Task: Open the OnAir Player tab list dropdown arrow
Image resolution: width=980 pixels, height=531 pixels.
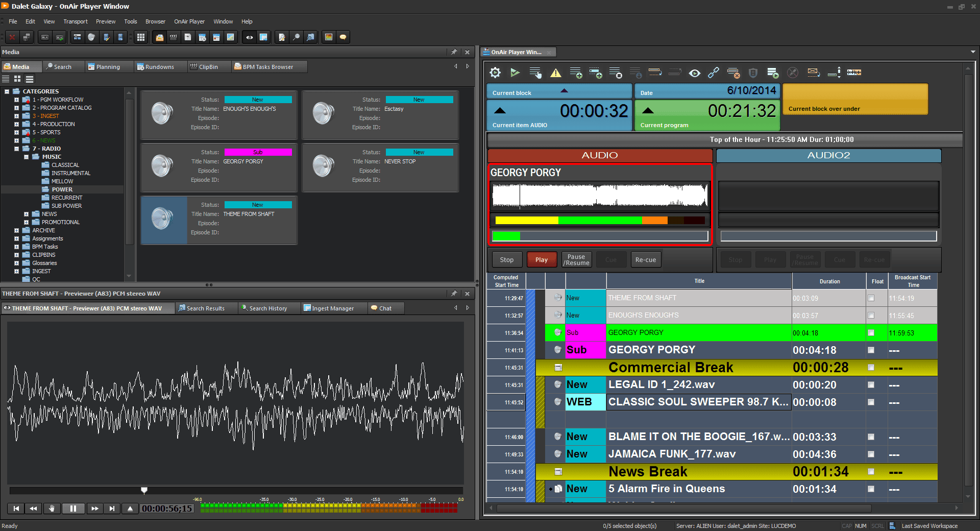Action: coord(973,52)
